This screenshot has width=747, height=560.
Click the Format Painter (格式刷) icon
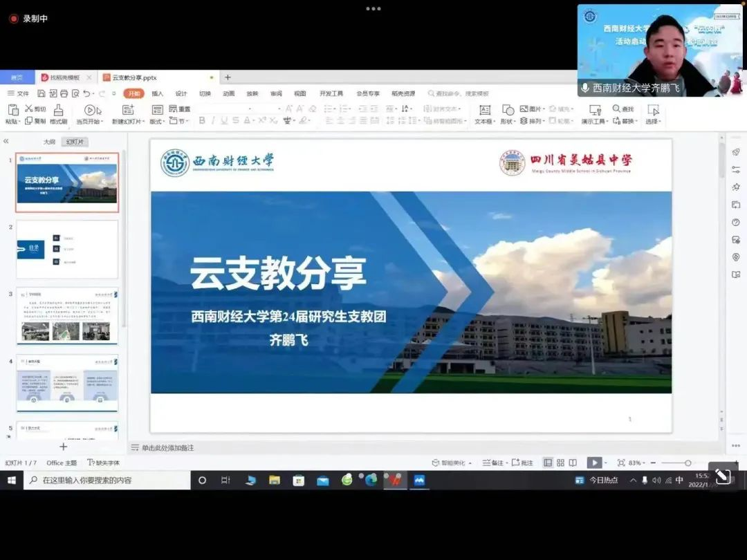59,110
